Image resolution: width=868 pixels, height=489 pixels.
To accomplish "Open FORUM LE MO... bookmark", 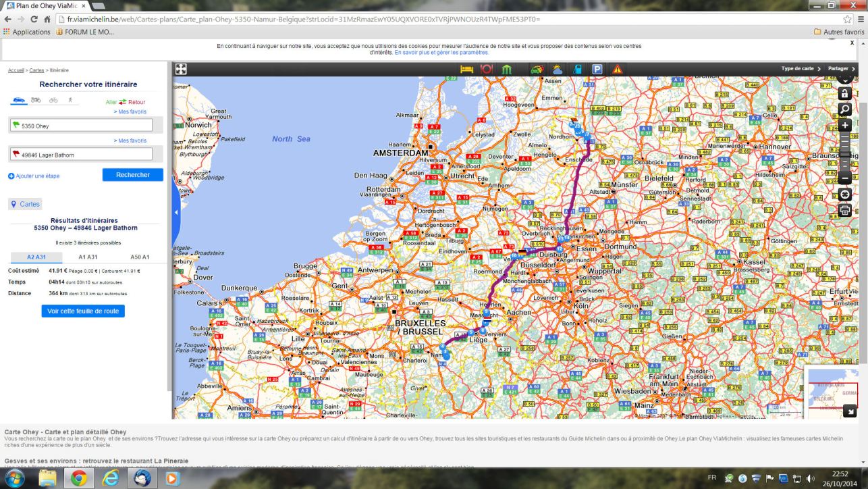I will pos(85,32).
